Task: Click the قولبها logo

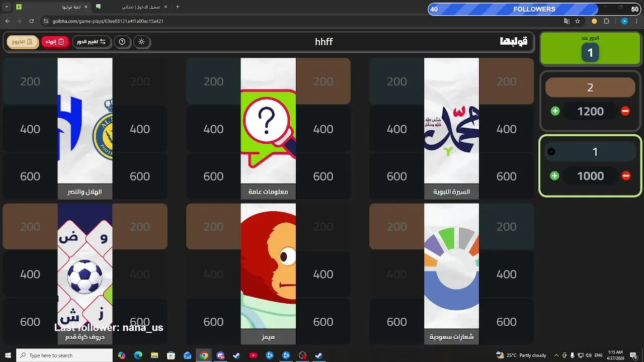Action: coord(514,42)
